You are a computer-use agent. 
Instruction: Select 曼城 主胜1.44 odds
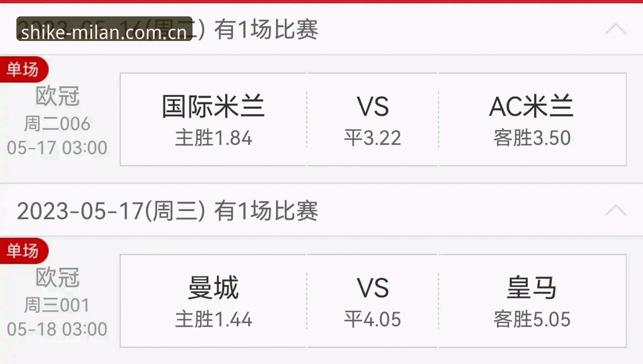pyautogui.click(x=213, y=301)
